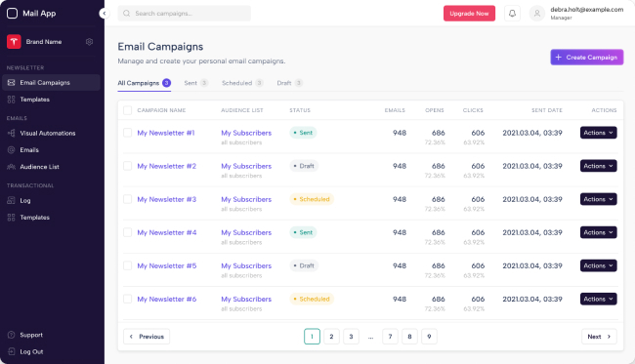
Task: Go to page 3
Action: pos(351,337)
